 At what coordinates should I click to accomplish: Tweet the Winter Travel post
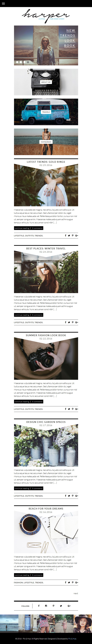[x=69, y=322]
